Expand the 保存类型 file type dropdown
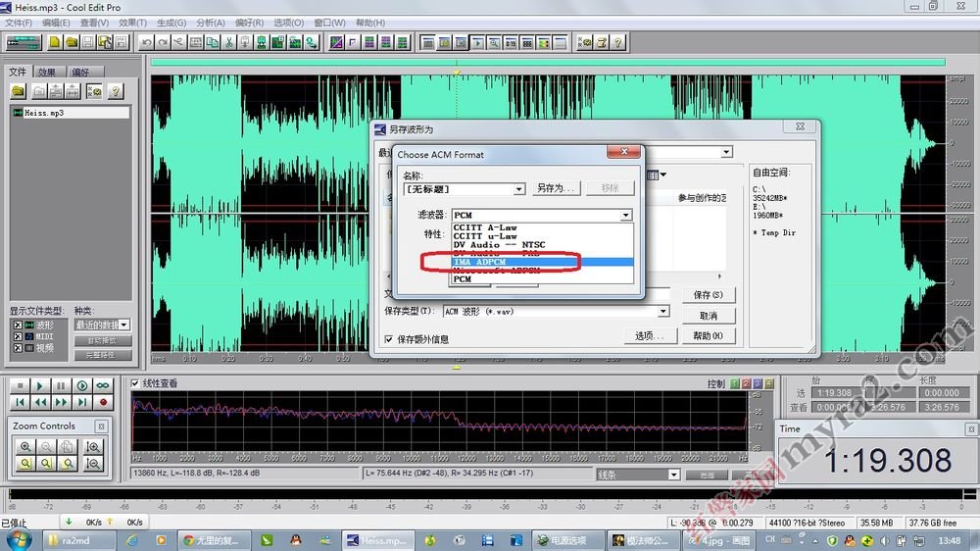Screen dimensions: 980x551 coord(663,311)
